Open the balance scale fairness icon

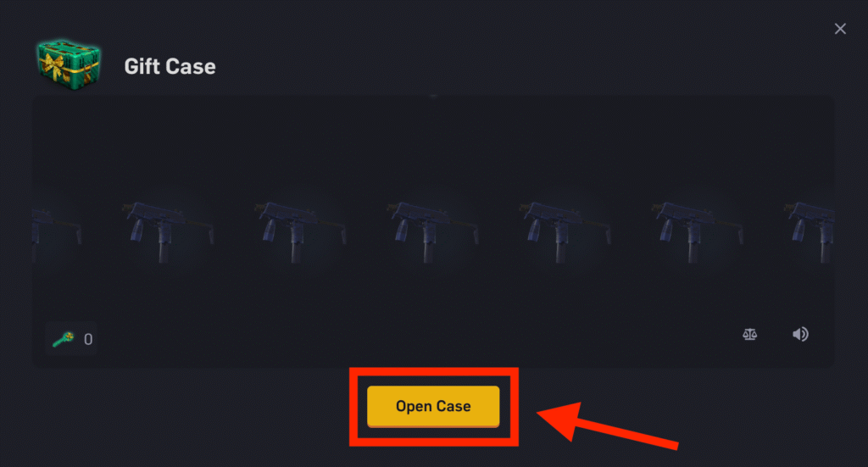[749, 334]
